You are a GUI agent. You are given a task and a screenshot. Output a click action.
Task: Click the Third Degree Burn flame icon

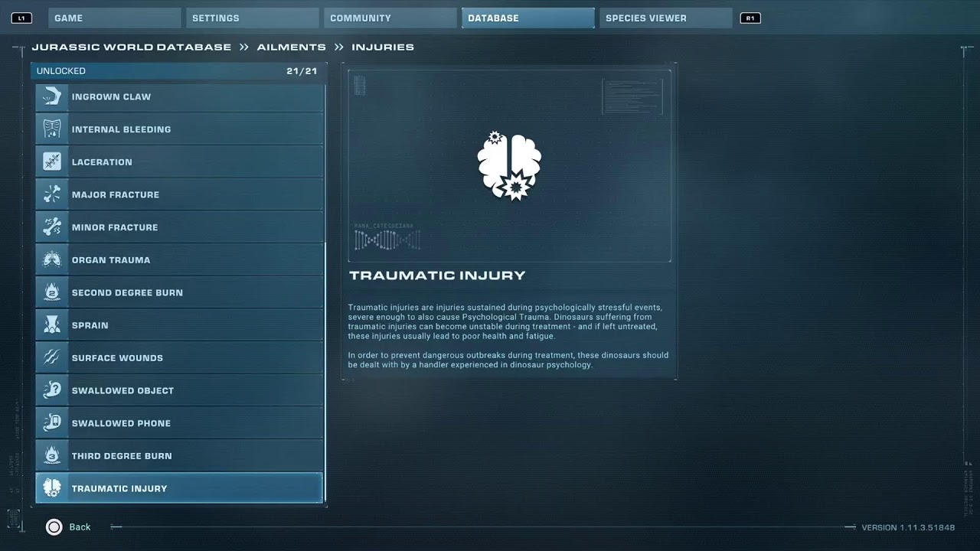click(52, 456)
